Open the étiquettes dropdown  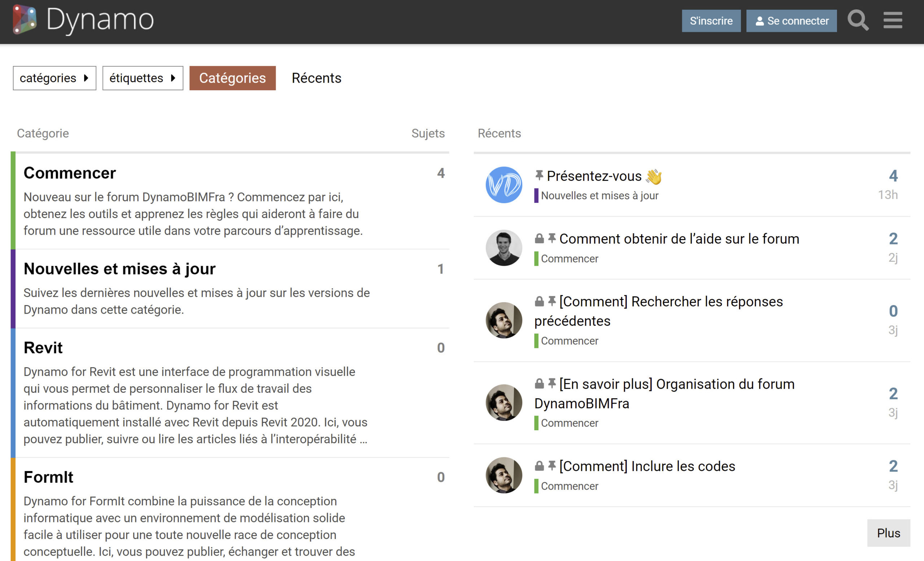pyautogui.click(x=143, y=78)
